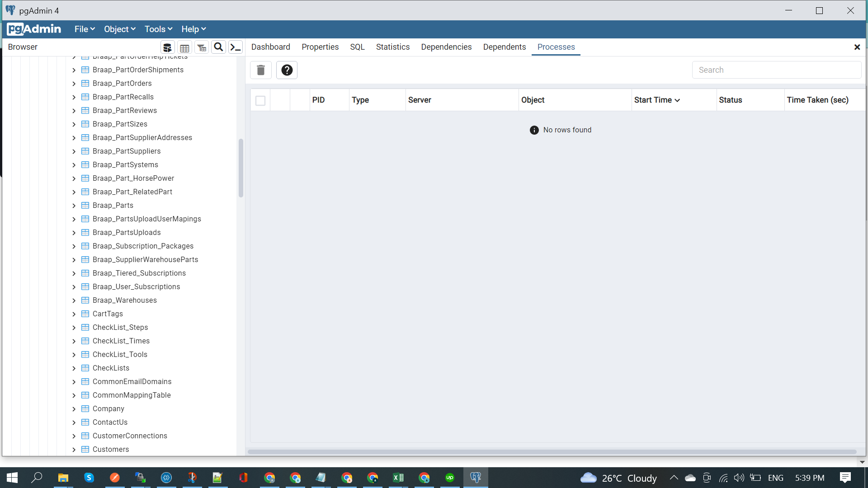Screen dimensions: 868x488
Task: Select the Customers table in tree
Action: (111, 449)
